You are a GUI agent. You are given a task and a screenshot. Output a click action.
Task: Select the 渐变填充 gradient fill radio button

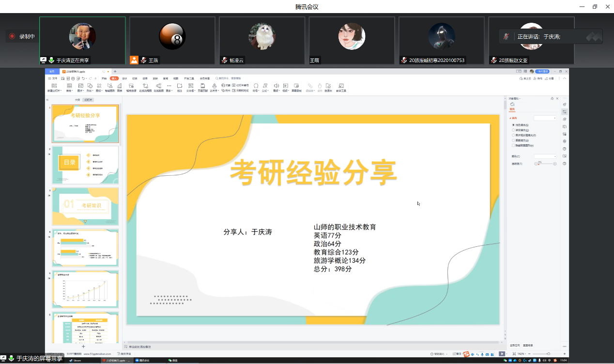point(514,130)
